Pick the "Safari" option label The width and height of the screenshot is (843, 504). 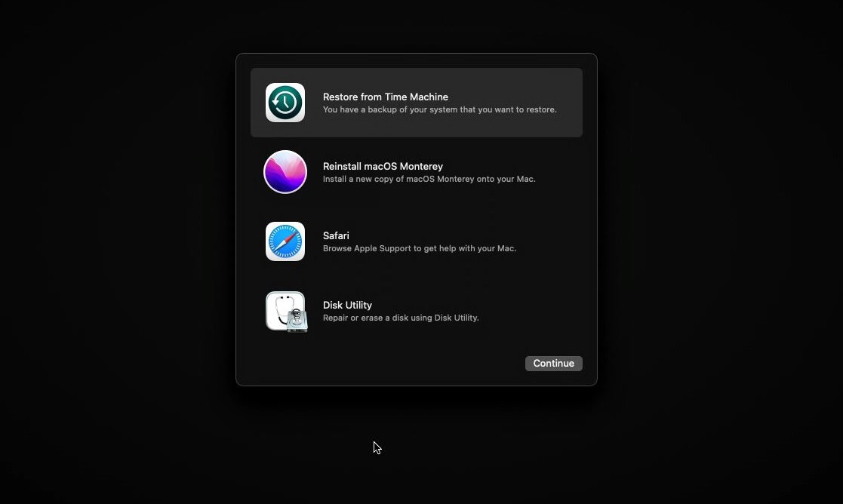click(x=336, y=235)
